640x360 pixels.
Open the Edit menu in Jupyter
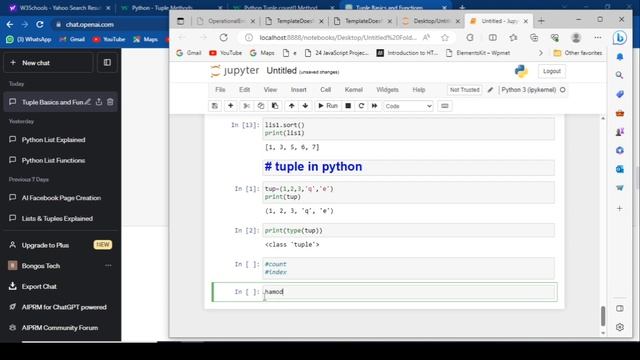(244, 90)
